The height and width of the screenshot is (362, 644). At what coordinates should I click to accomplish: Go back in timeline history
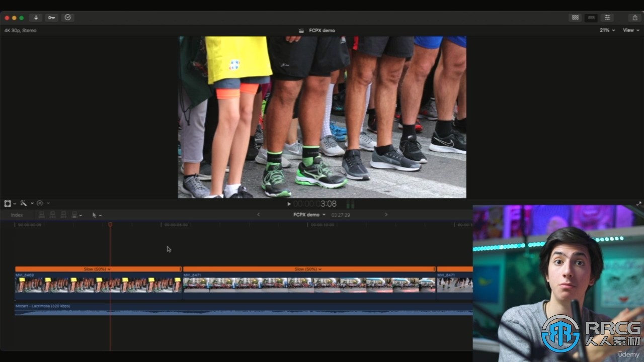click(259, 215)
